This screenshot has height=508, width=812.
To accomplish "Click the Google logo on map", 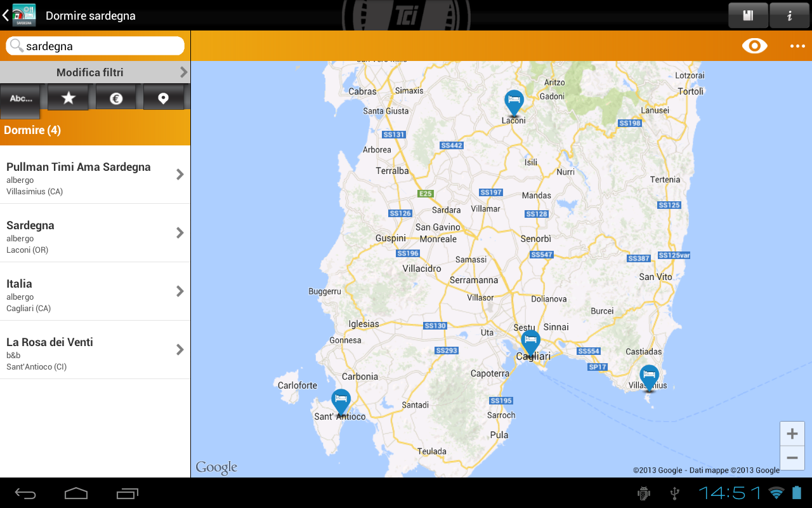I will click(216, 468).
